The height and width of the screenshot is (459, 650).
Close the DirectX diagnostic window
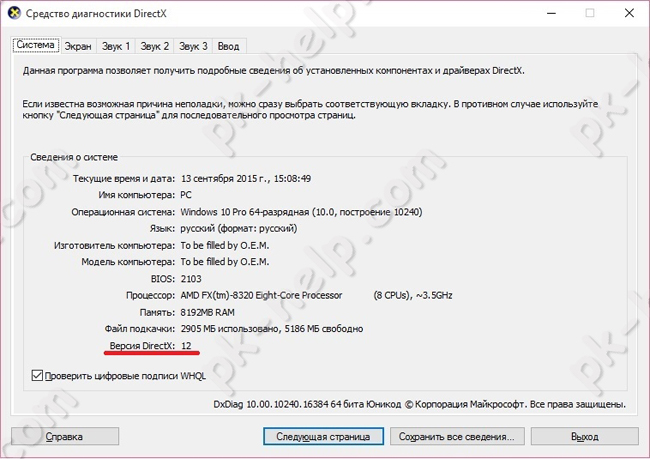point(629,13)
